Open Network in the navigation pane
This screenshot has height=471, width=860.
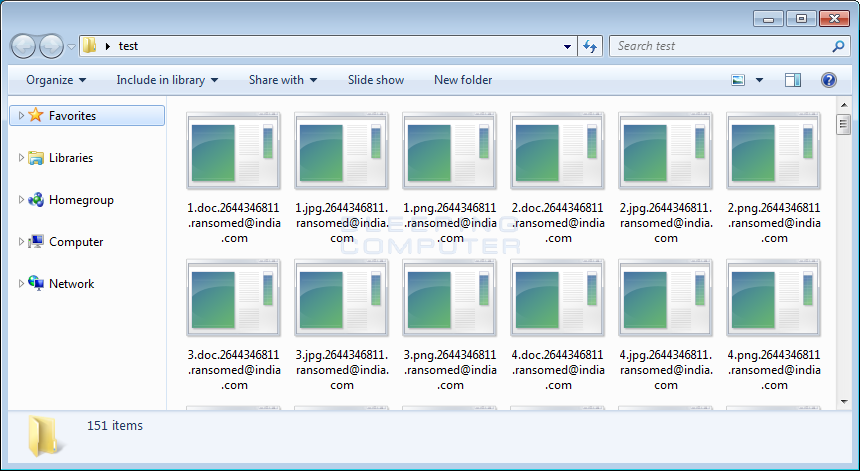(71, 284)
